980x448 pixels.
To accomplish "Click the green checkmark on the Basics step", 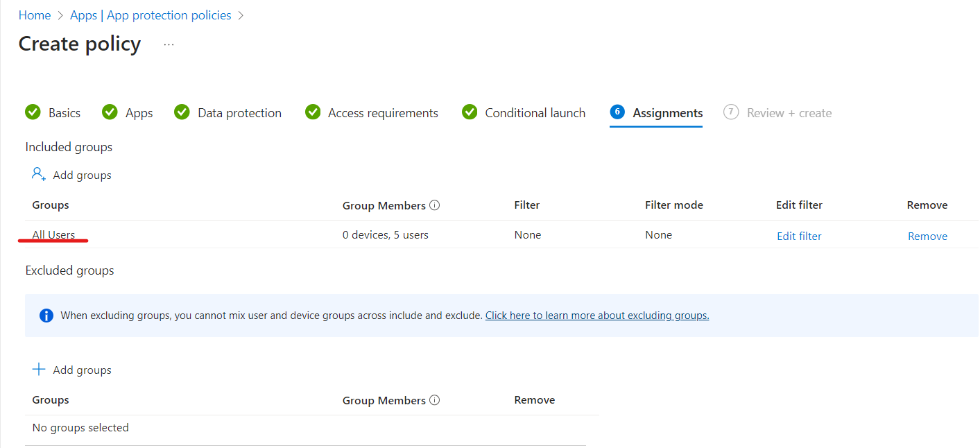I will (33, 112).
